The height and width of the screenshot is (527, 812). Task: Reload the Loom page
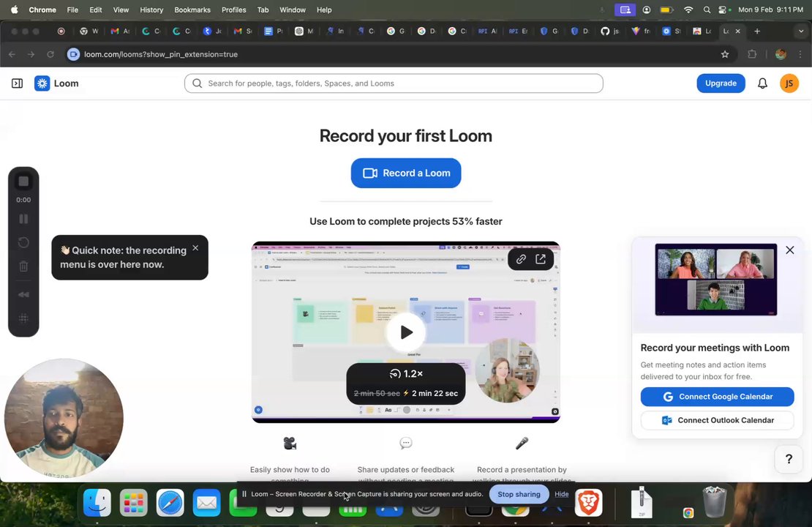pos(50,54)
